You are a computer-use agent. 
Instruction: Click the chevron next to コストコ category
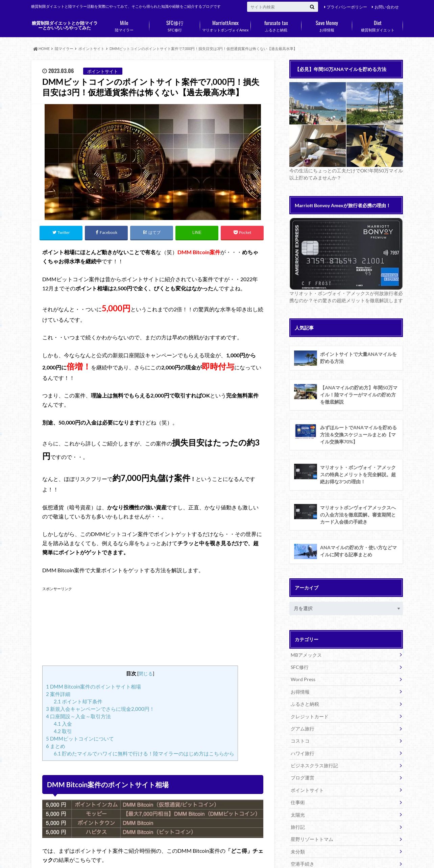click(x=401, y=741)
